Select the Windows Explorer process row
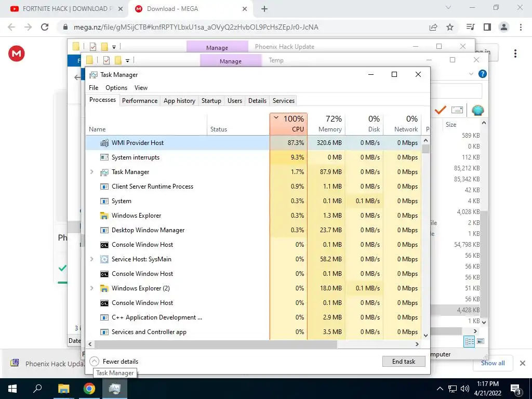The width and height of the screenshot is (532, 399). click(x=253, y=216)
